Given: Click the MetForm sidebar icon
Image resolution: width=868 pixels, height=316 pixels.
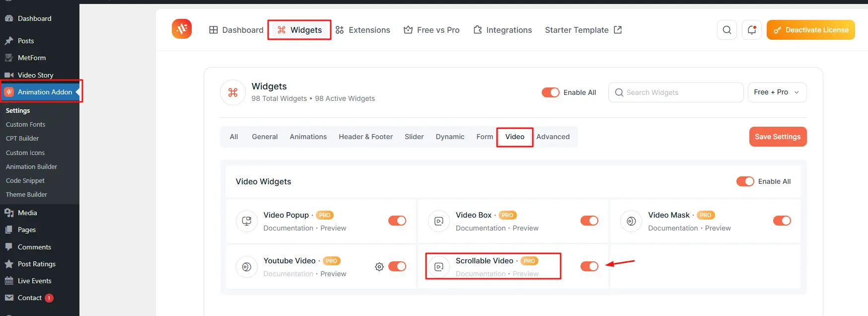Looking at the screenshot, I should pos(9,58).
